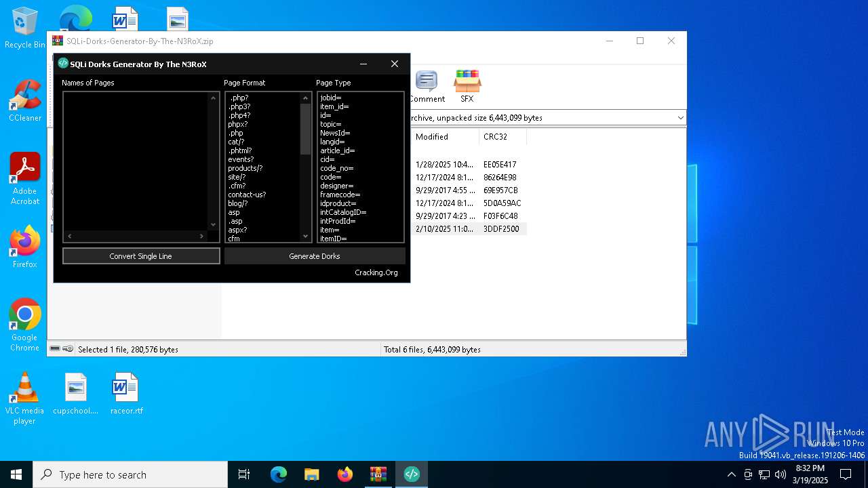Select the NewsId= page type entry
This screenshot has width=868, height=488.
pyautogui.click(x=335, y=133)
